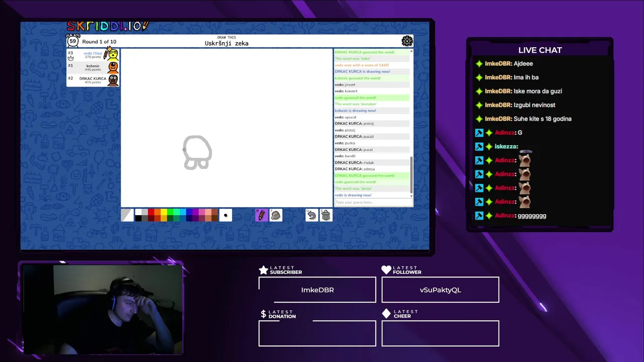The width and height of the screenshot is (644, 362).
Task: Click the alarm clock timer showing 59
Action: pyautogui.click(x=73, y=41)
